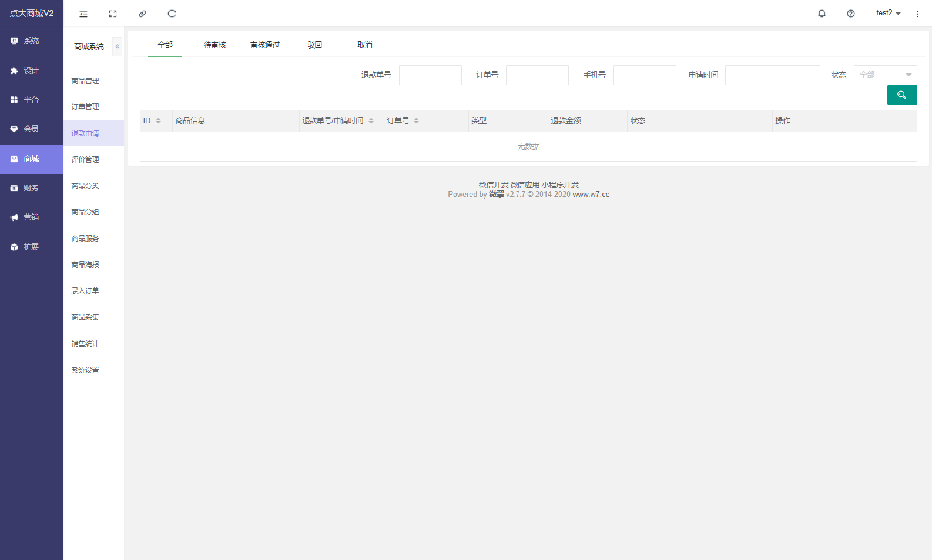Sort by 订单号 column arrows
Viewport: 932px width, 560px height.
(416, 121)
